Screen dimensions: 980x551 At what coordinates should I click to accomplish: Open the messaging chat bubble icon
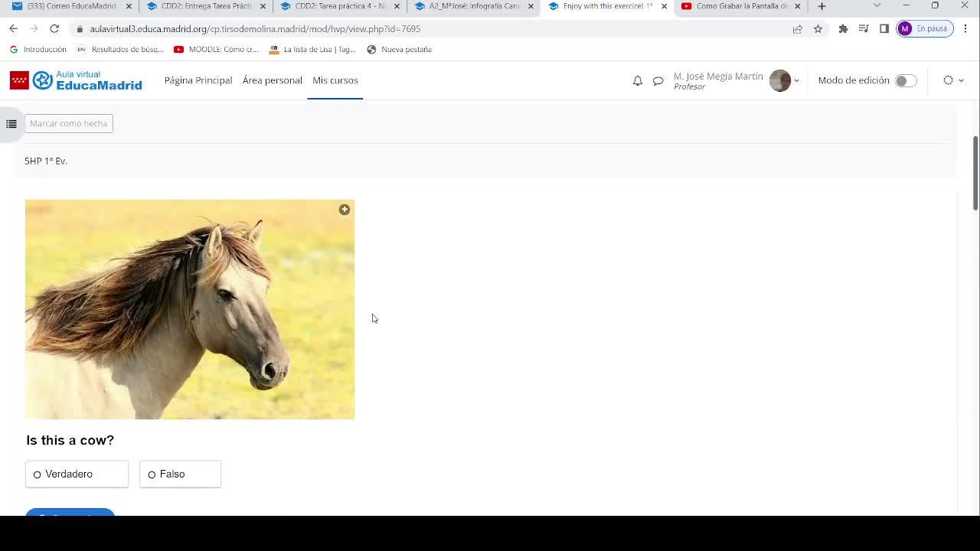(x=658, y=80)
